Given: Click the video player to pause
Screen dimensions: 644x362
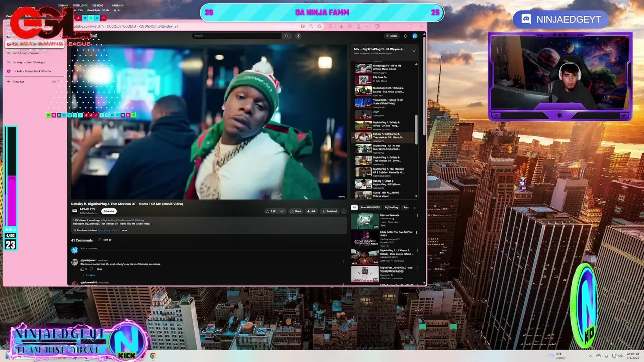Looking at the screenshot, I should pos(209,122).
